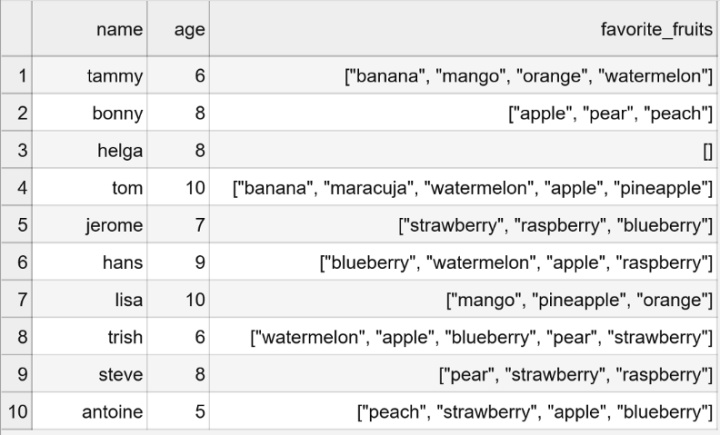
Task: Click the name cell "tammy"
Action: (116, 75)
